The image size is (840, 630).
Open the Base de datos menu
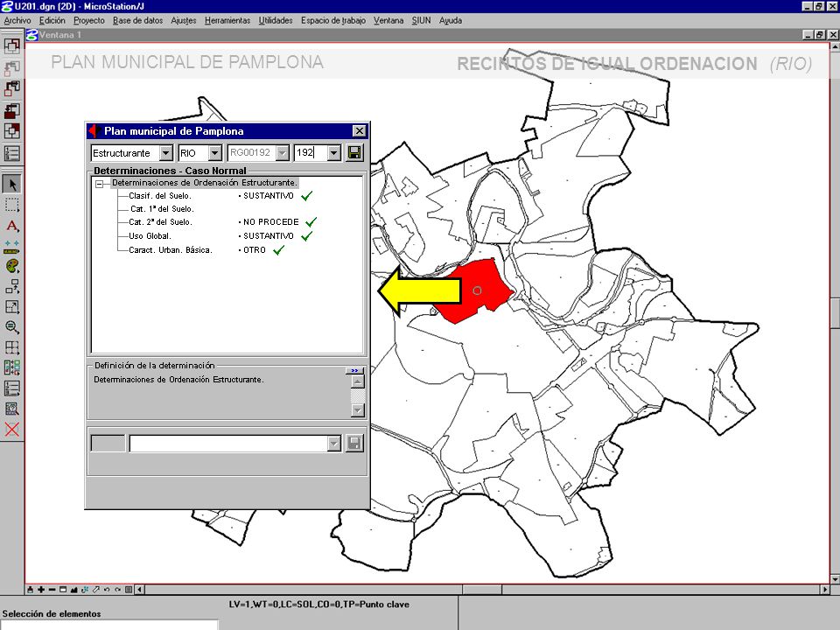point(137,20)
